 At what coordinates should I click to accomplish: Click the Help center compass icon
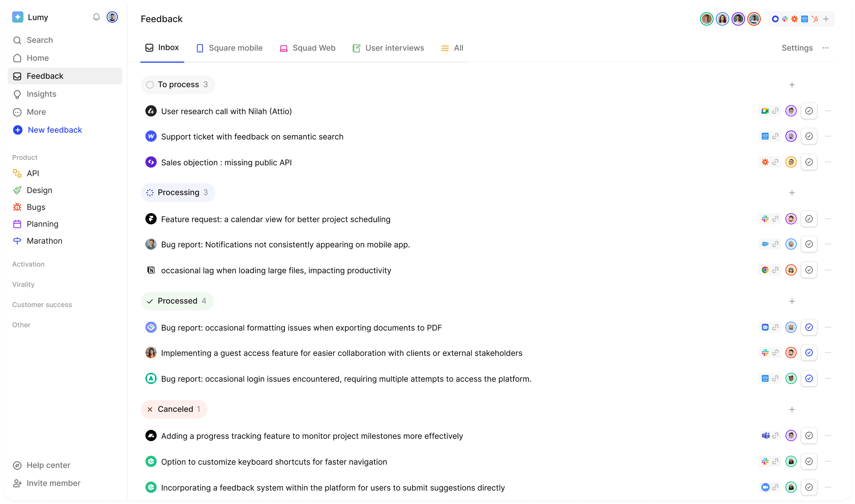coord(17,465)
